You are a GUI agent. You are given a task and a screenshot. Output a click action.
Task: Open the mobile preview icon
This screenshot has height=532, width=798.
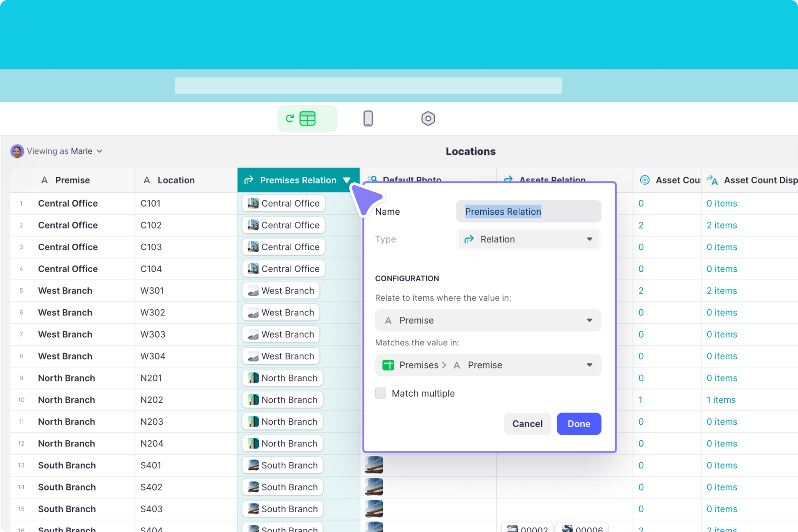click(368, 118)
